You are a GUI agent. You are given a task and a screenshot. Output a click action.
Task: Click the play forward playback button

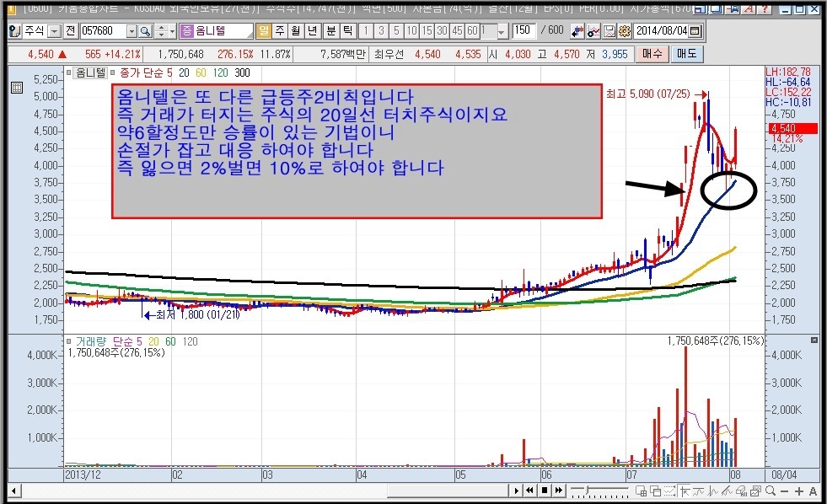[x=516, y=491]
